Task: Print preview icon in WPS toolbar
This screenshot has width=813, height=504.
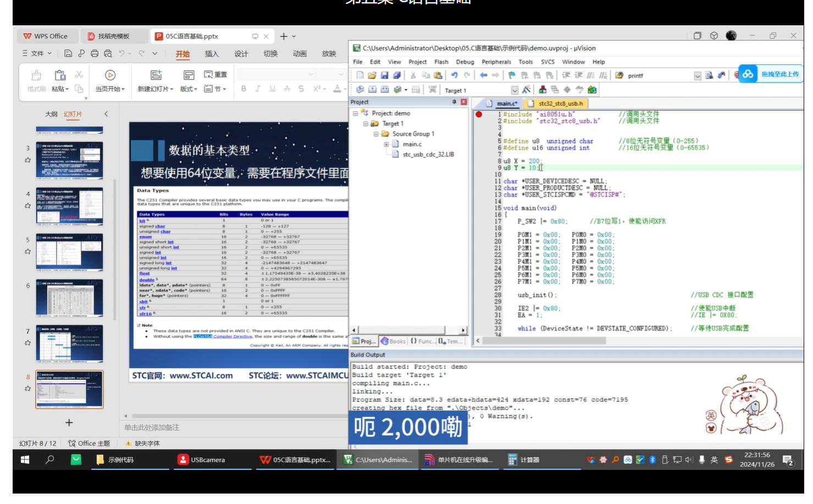Action: point(108,53)
